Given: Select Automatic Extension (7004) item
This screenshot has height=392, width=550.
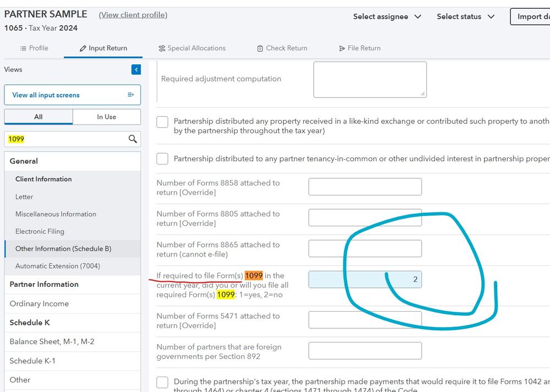Looking at the screenshot, I should 58,266.
